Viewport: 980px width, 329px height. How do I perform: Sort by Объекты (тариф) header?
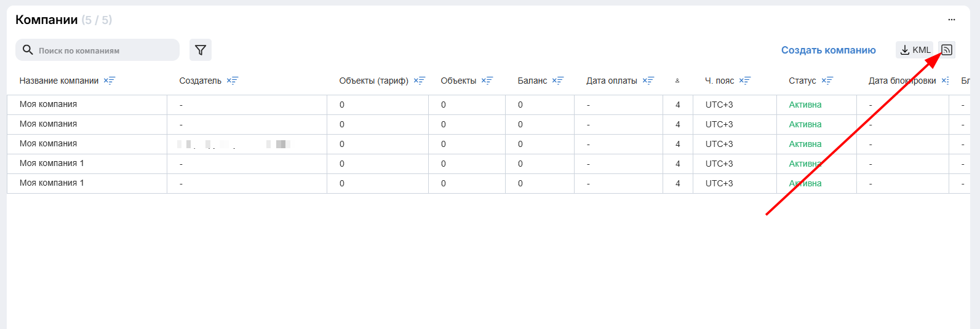pyautogui.click(x=374, y=81)
